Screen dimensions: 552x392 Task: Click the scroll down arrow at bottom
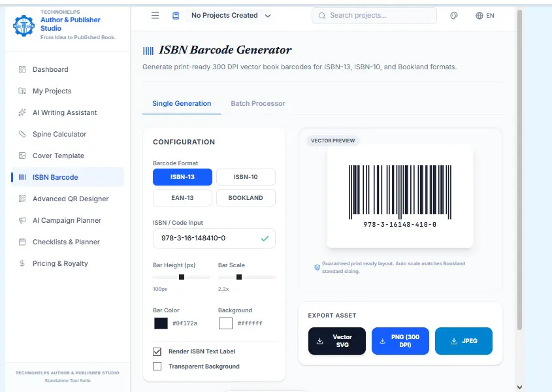pos(519,387)
